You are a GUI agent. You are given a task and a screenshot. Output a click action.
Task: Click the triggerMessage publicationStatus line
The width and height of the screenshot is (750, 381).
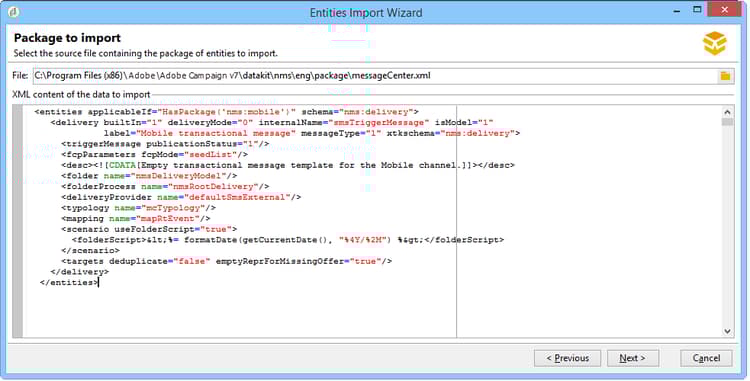(x=165, y=144)
